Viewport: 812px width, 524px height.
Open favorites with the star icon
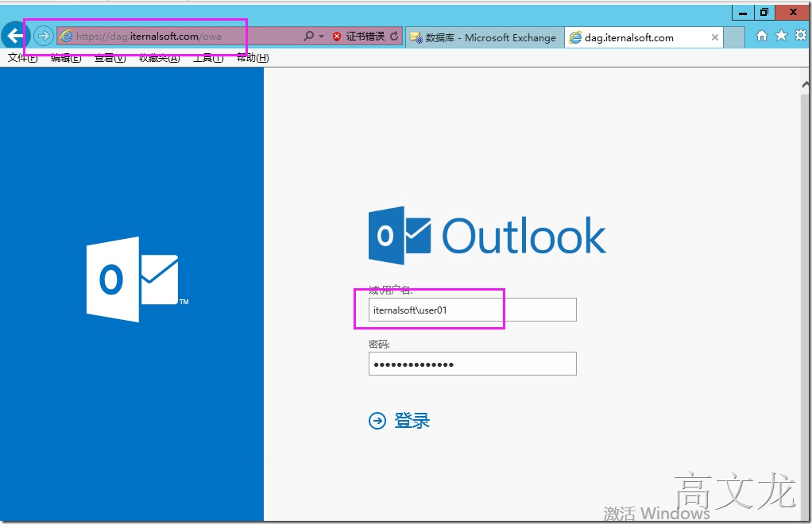point(782,35)
